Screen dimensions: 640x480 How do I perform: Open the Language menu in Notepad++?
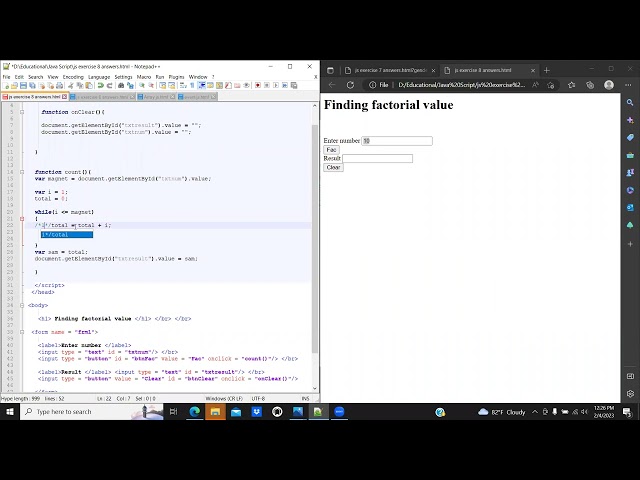[99, 77]
